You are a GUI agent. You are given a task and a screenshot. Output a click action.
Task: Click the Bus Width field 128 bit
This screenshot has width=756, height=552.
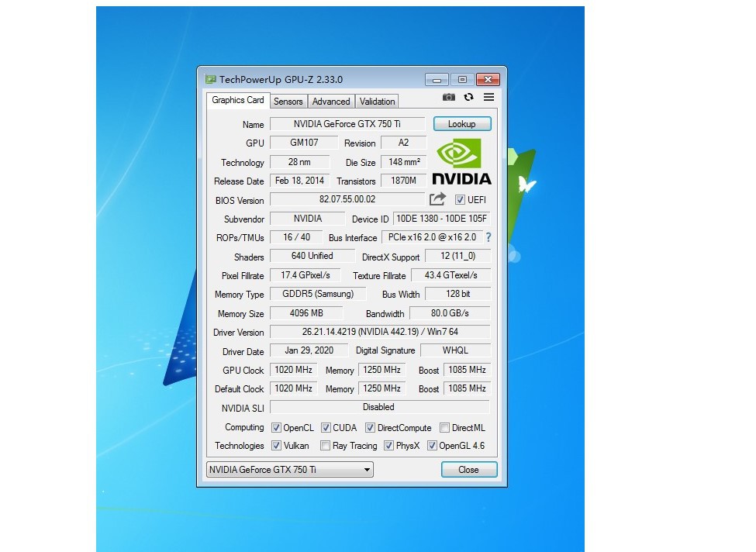[458, 294]
